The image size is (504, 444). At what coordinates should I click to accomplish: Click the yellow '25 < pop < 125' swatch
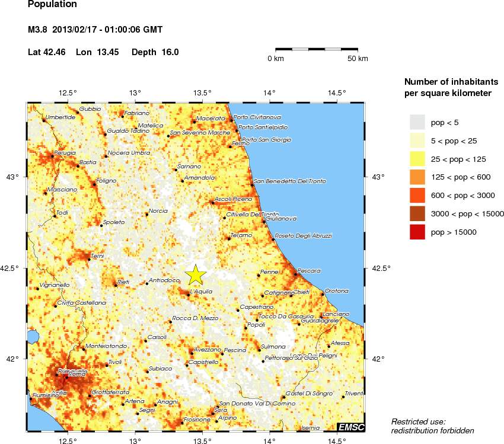[x=417, y=159]
